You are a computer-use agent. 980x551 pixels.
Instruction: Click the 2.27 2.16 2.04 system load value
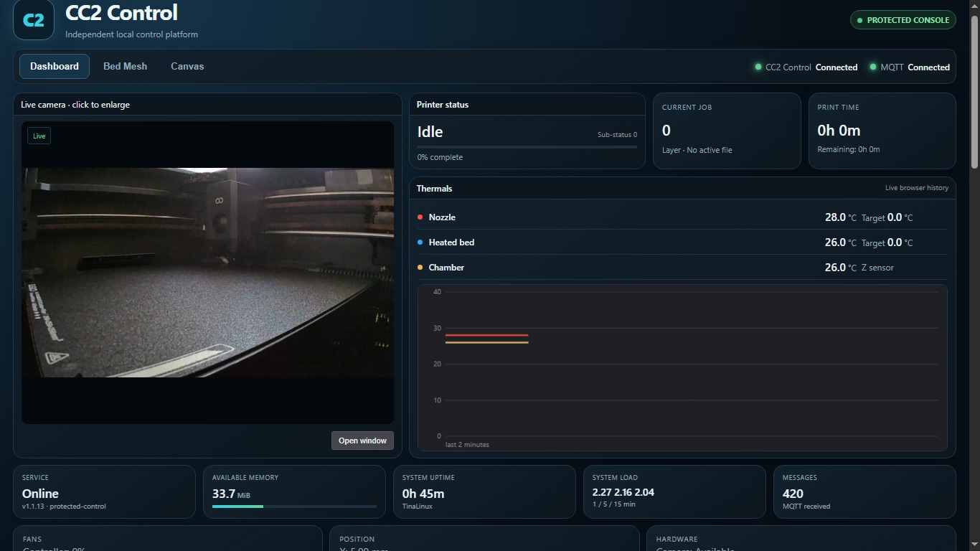click(623, 492)
